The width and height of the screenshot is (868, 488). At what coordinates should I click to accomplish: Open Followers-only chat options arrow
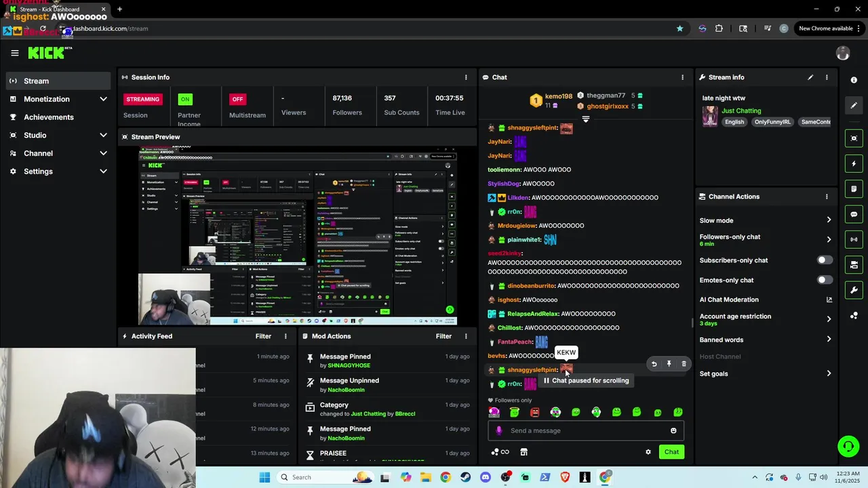[x=829, y=239]
